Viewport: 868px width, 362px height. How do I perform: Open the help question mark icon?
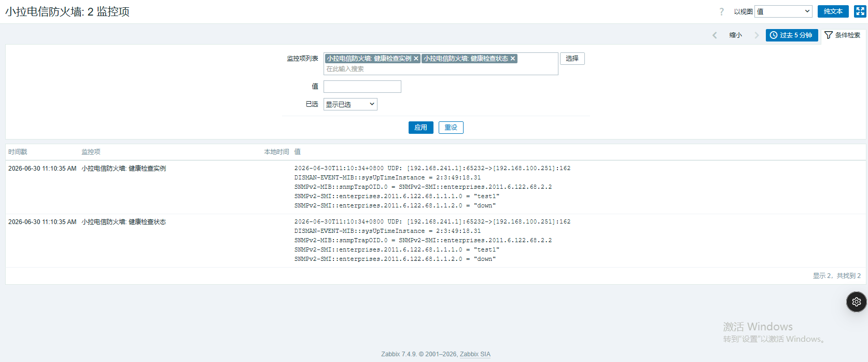click(721, 11)
